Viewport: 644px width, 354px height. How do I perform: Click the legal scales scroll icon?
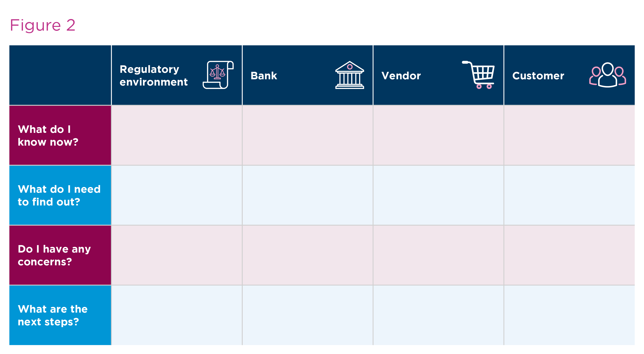pyautogui.click(x=218, y=75)
